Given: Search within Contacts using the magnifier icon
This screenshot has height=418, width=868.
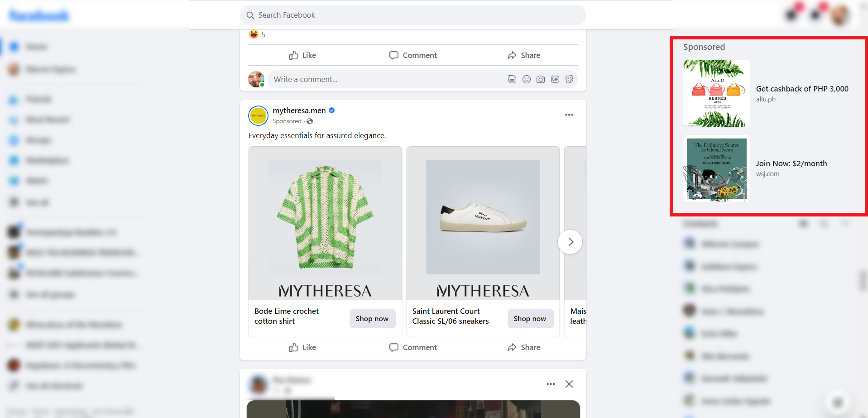Looking at the screenshot, I should (824, 223).
